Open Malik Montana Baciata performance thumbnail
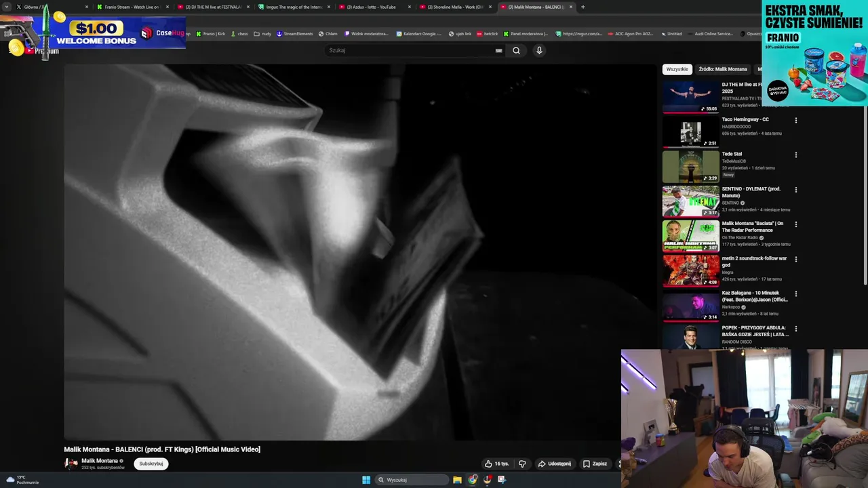Image resolution: width=868 pixels, height=488 pixels. pos(690,235)
